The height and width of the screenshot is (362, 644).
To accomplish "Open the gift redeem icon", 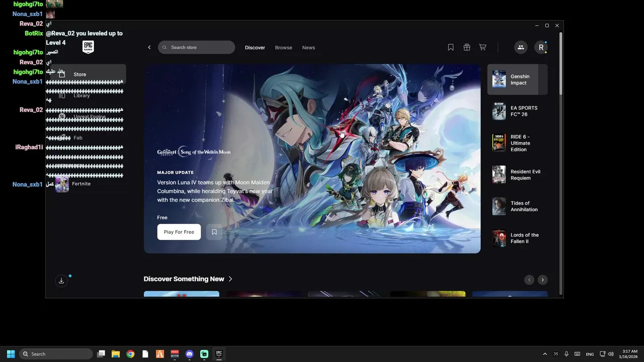I will pos(467,47).
